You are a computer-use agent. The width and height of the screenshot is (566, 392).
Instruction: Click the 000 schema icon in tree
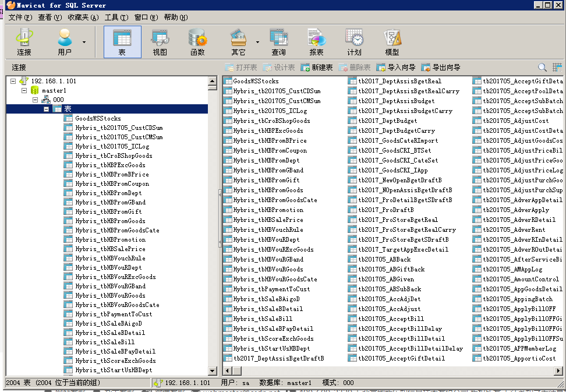pyautogui.click(x=46, y=100)
